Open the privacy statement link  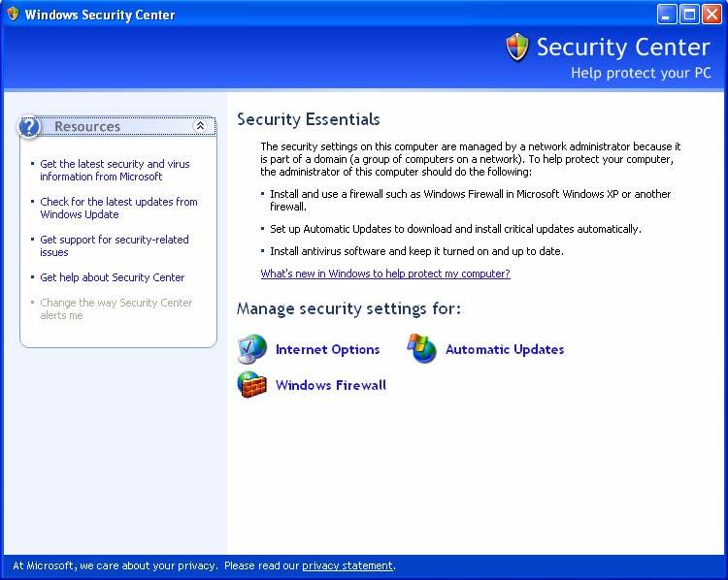[x=347, y=565]
